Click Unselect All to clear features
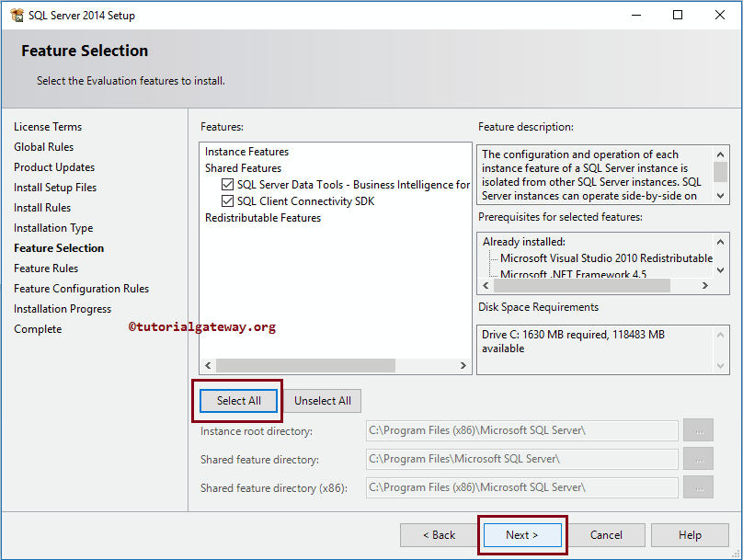Viewport: 743px width, 560px height. 322,401
